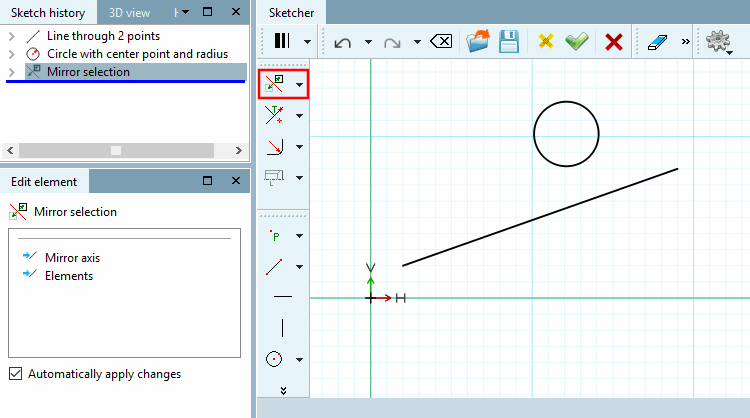The height and width of the screenshot is (418, 750).
Task: Pick the Circle with center point tool
Action: 274,359
